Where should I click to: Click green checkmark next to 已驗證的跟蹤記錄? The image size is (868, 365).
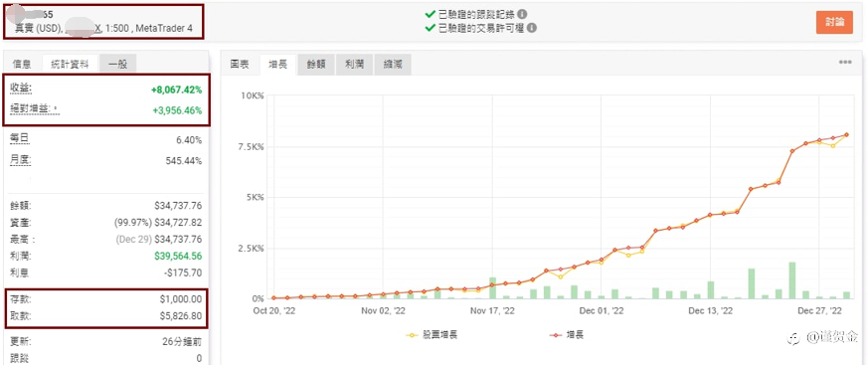coord(431,14)
